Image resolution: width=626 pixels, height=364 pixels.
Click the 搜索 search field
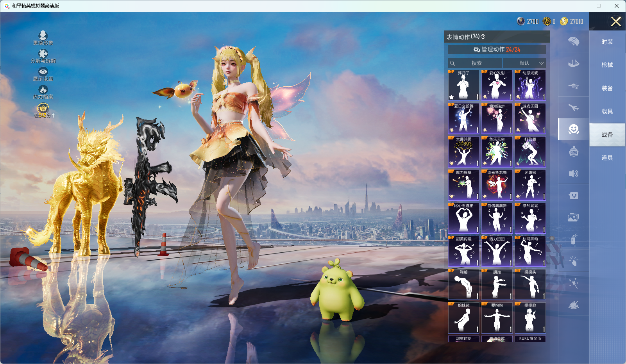pos(475,63)
